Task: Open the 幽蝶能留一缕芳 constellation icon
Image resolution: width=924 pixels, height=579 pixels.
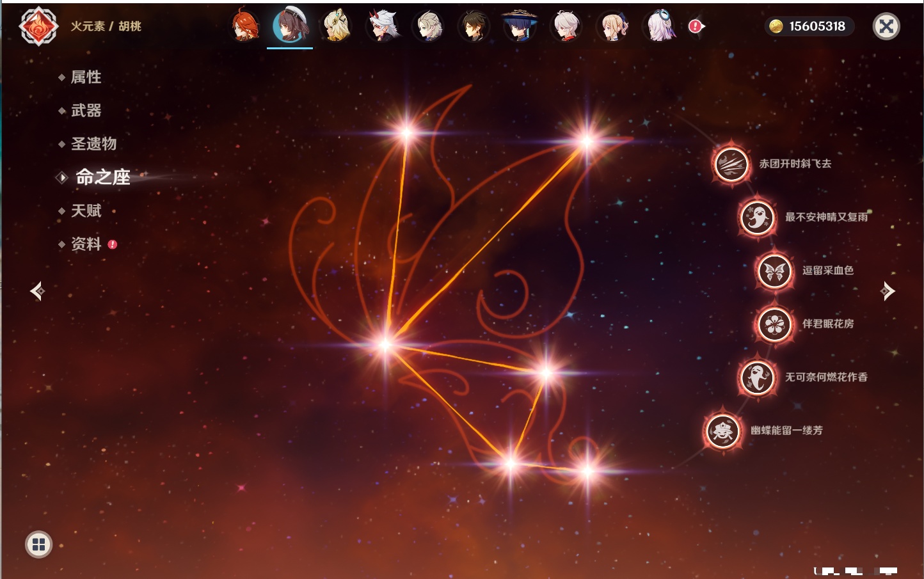Action: pyautogui.click(x=723, y=431)
